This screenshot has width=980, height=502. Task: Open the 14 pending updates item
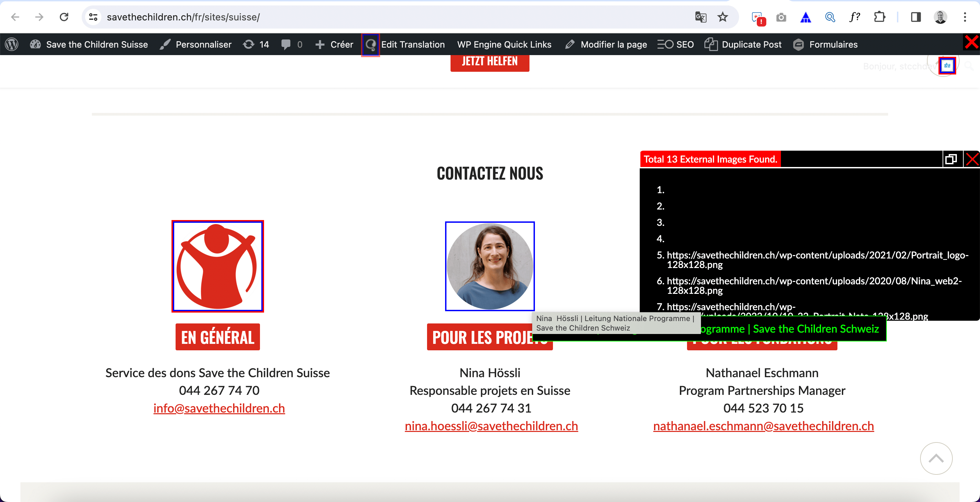pos(256,45)
